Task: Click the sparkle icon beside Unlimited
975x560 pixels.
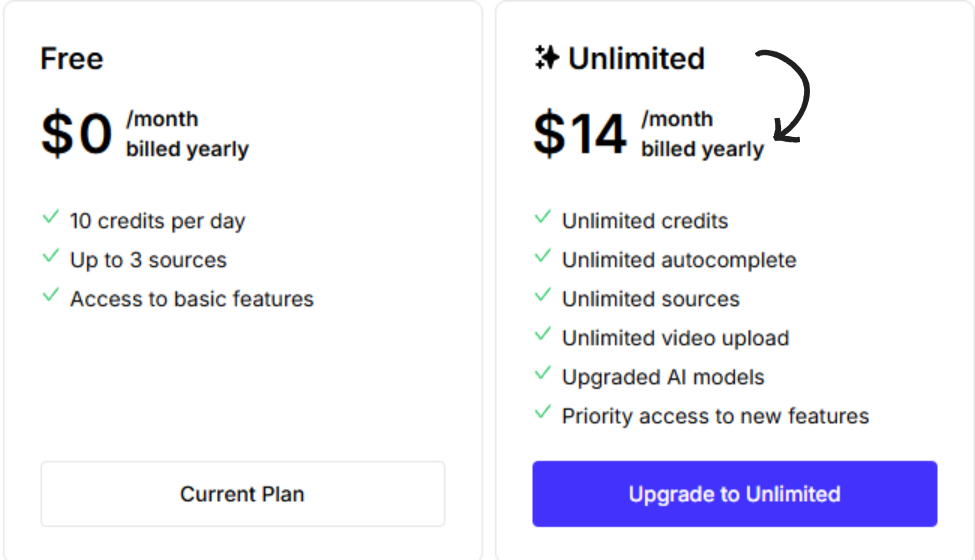Action: [x=546, y=58]
